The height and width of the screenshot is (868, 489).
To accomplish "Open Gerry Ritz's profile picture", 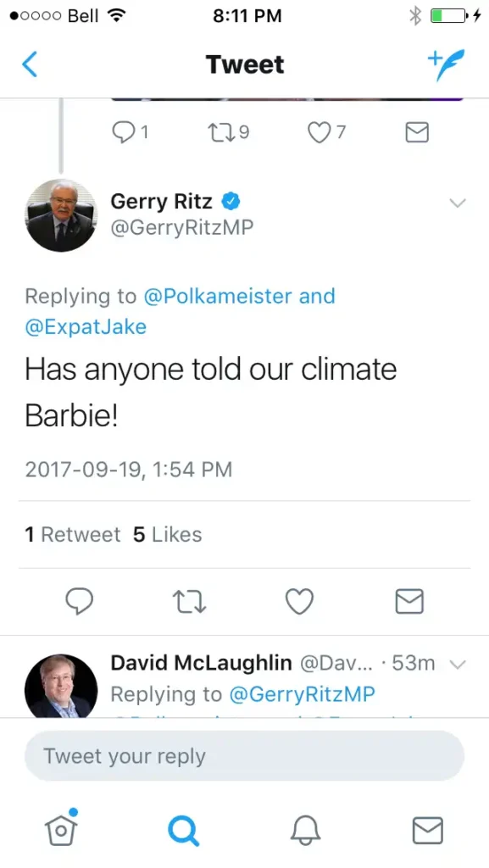I will (x=61, y=214).
